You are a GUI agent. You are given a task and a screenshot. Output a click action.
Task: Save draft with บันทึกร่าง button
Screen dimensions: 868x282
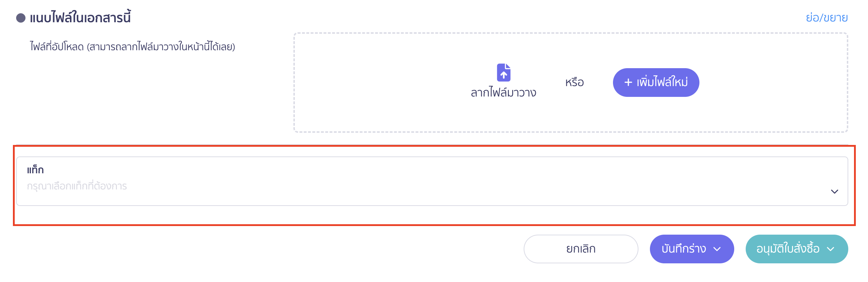[692, 249]
